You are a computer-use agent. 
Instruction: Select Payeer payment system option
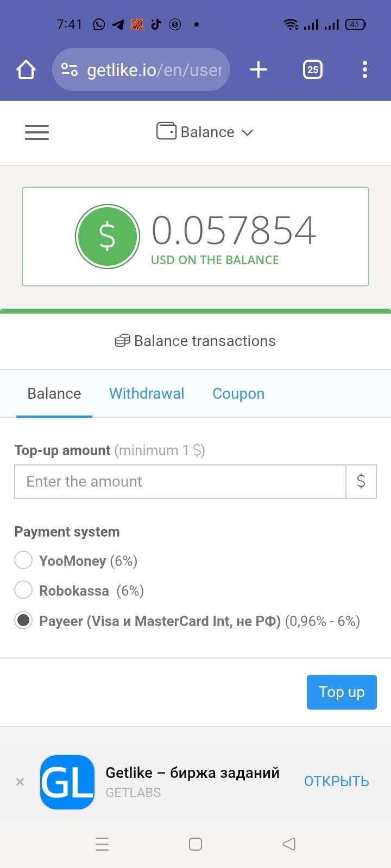tap(23, 620)
